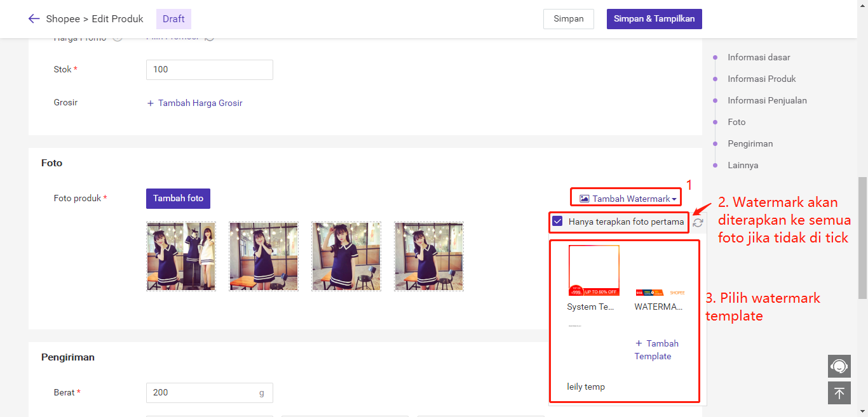Click the plus icon beside Tambah Harga Grosir
This screenshot has height=417, width=868.
[x=151, y=103]
